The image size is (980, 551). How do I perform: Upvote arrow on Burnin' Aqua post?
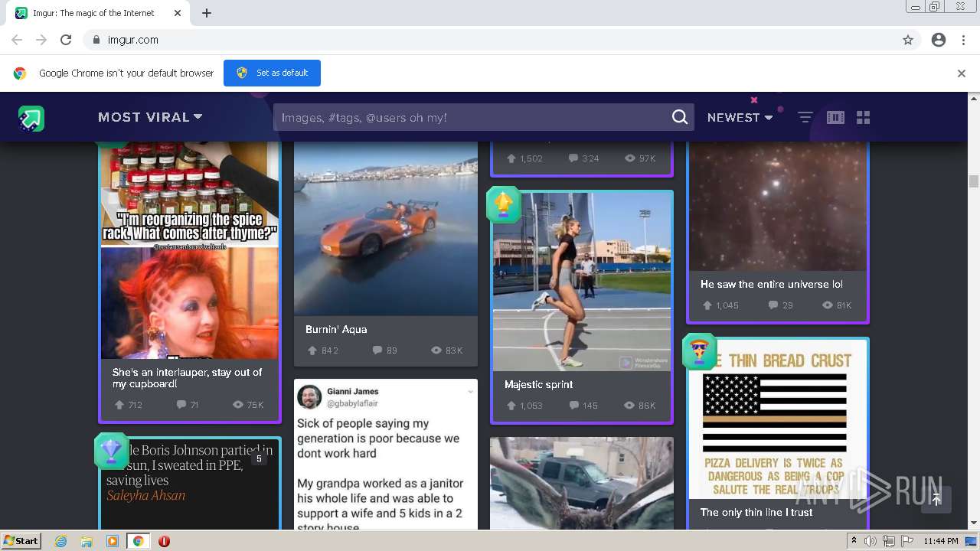point(312,350)
